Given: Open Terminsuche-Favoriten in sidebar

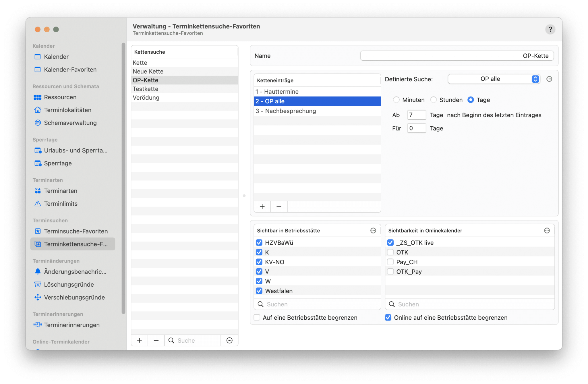Looking at the screenshot, I should tap(76, 231).
